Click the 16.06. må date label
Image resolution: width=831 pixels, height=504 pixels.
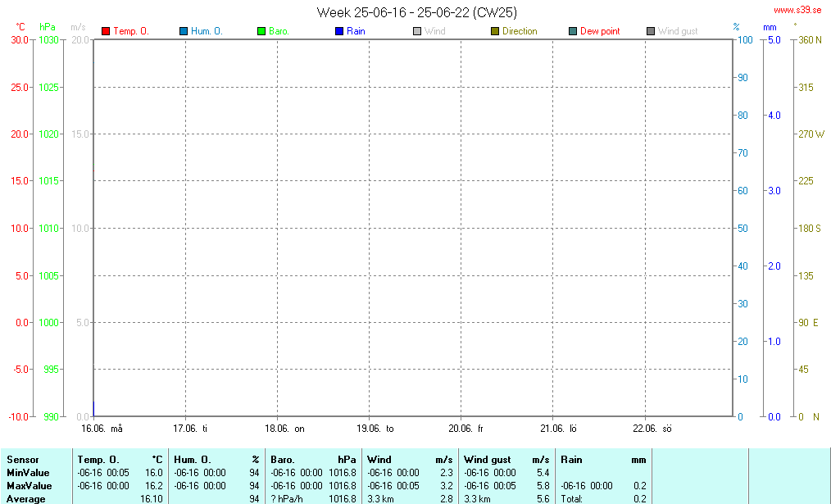[x=102, y=429]
